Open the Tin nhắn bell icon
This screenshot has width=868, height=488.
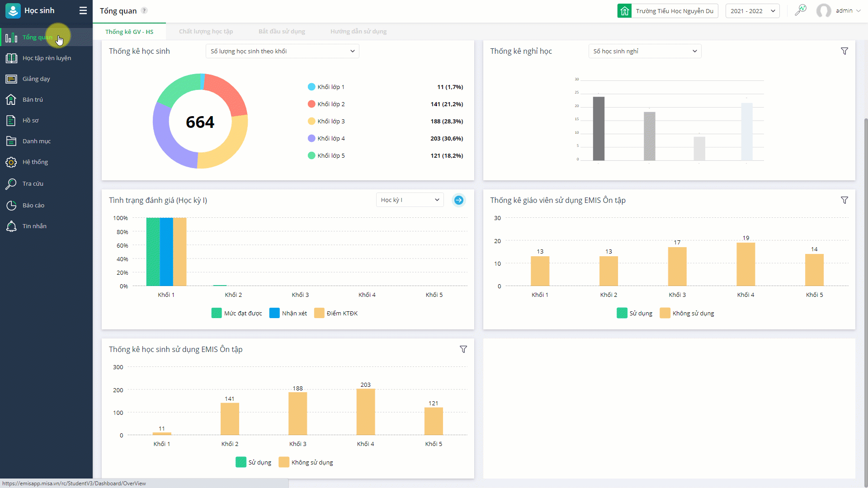(11, 226)
